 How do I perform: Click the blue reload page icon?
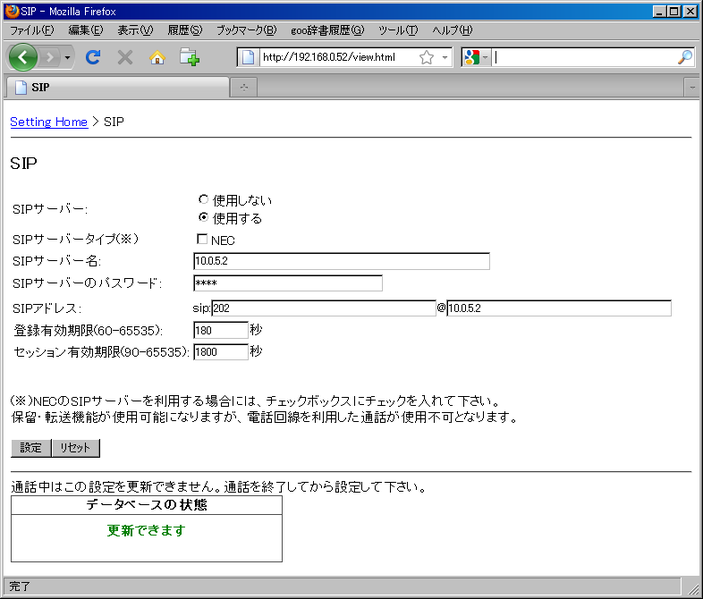93,57
